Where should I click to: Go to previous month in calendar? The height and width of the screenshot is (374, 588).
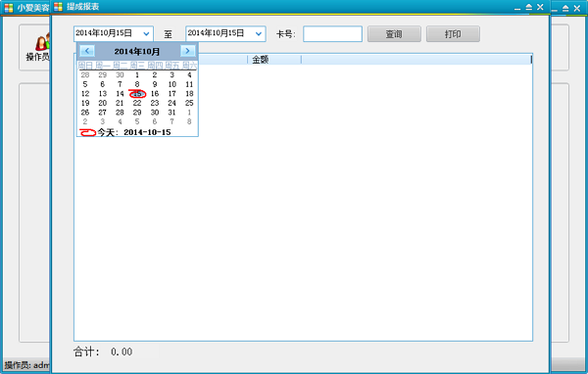87,51
